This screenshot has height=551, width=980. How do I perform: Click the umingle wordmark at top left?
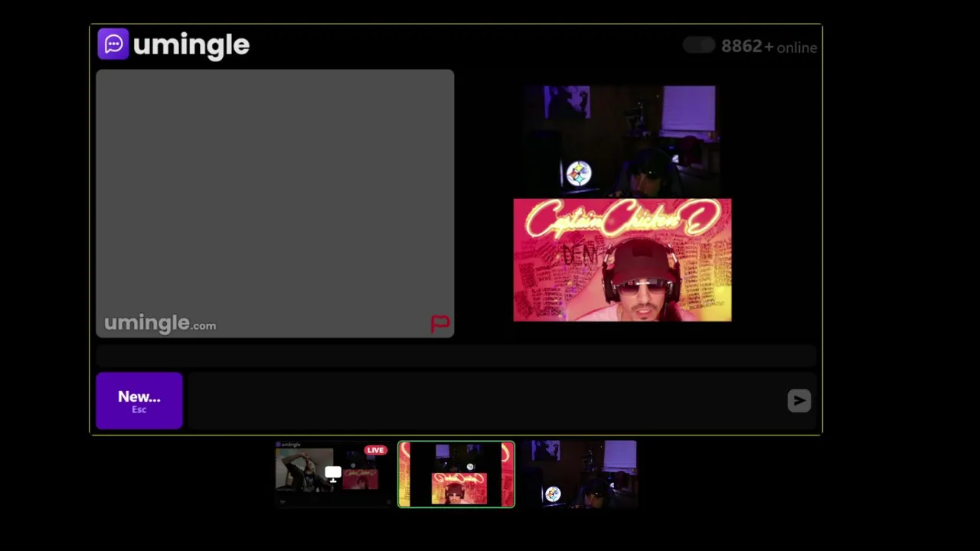tap(191, 45)
